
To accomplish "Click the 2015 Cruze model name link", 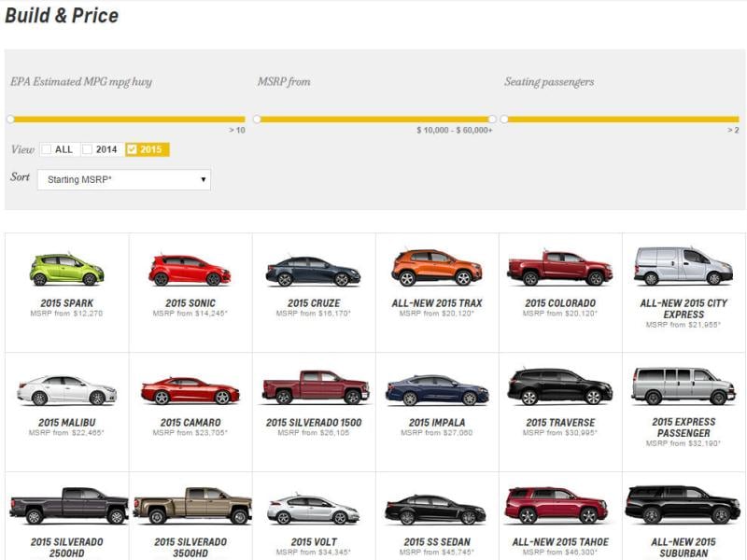I will coord(314,303).
